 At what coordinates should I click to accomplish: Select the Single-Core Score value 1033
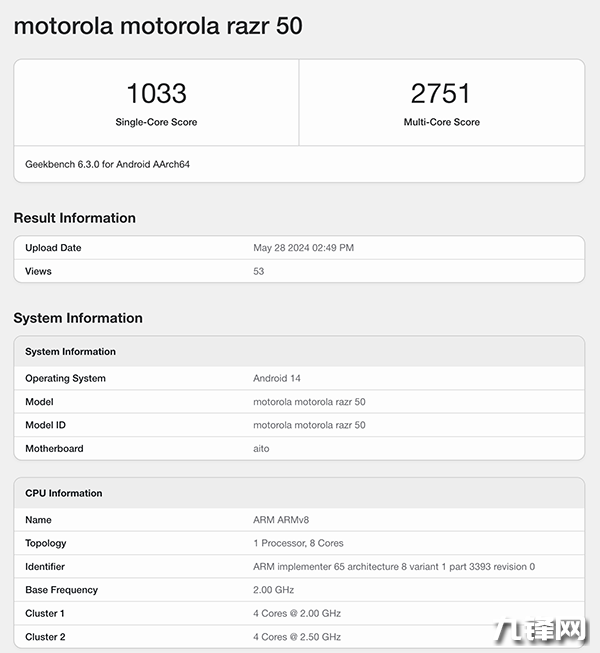pos(156,93)
